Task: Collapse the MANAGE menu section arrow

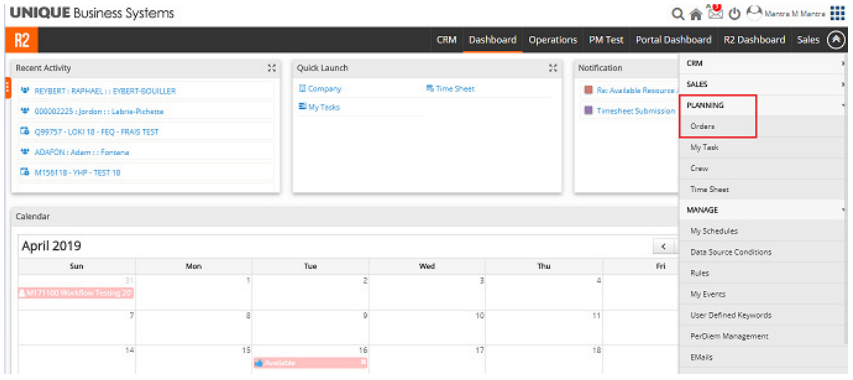Action: (x=844, y=210)
